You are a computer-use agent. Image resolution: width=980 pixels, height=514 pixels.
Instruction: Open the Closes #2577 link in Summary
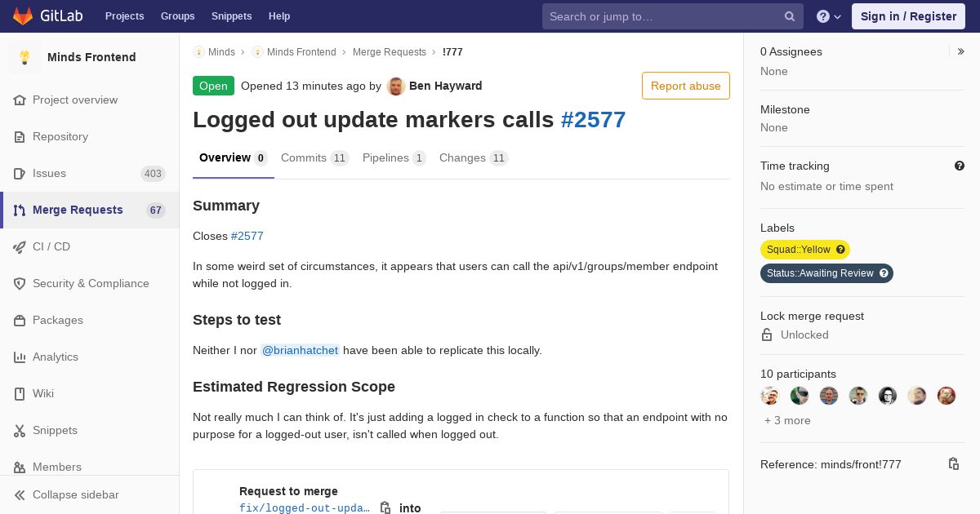(247, 236)
